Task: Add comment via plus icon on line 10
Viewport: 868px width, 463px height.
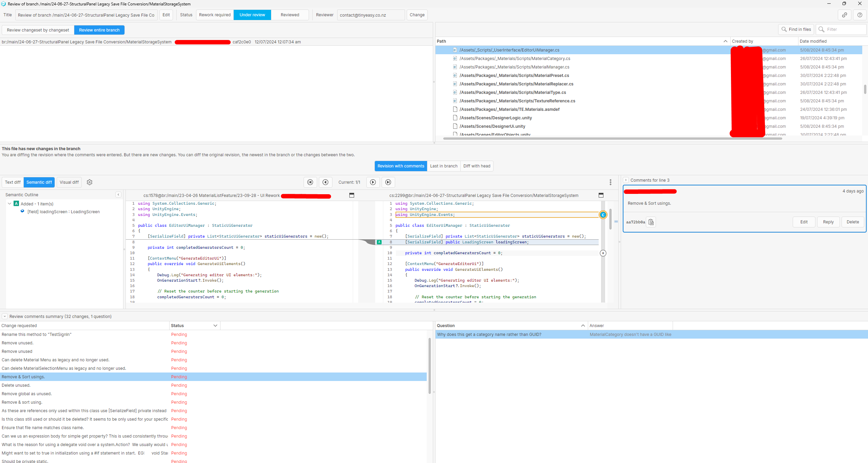Action: pos(603,253)
